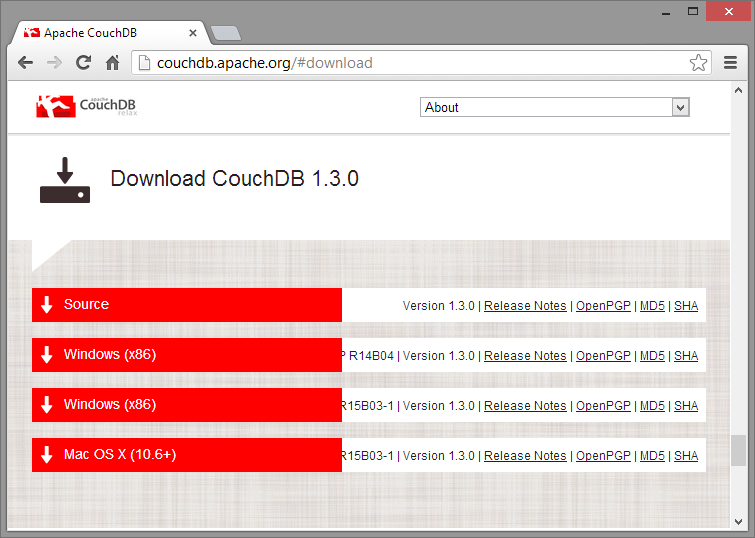
Task: Open OpenPGP for Windows R15B03-1 row
Action: click(x=603, y=406)
